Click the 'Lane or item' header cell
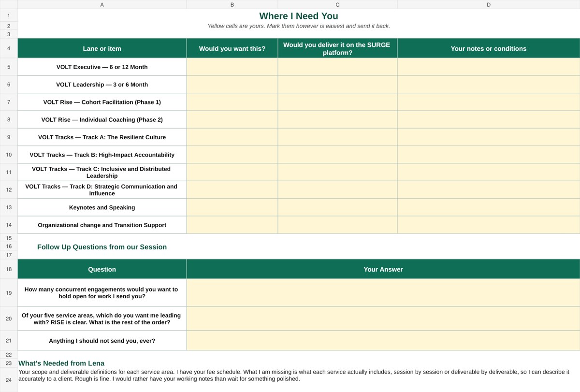The height and width of the screenshot is (392, 580). [102, 48]
